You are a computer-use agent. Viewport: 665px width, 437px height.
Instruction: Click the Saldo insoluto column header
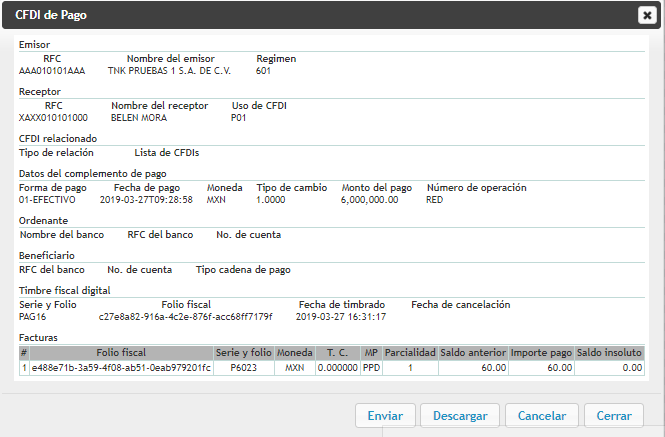click(610, 353)
